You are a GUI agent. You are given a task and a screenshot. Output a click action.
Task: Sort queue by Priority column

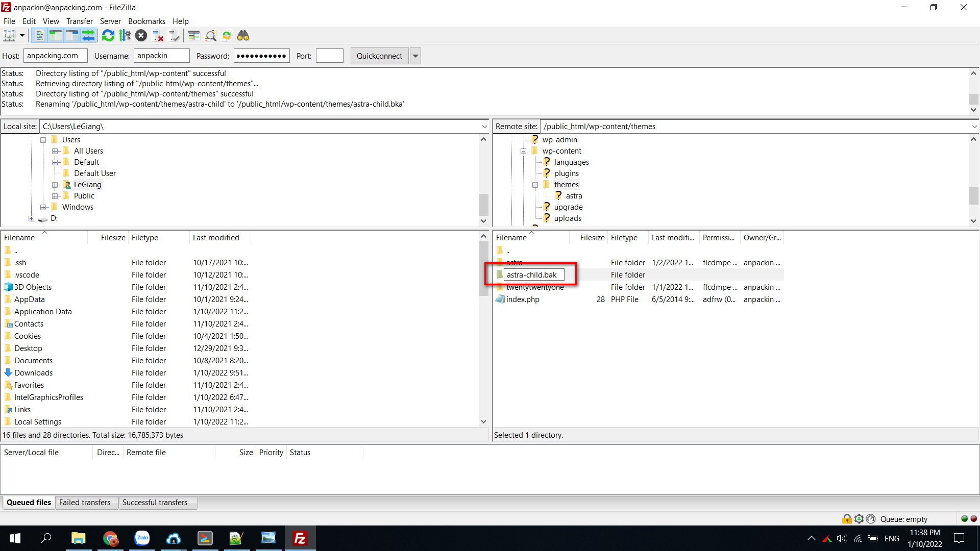click(271, 453)
